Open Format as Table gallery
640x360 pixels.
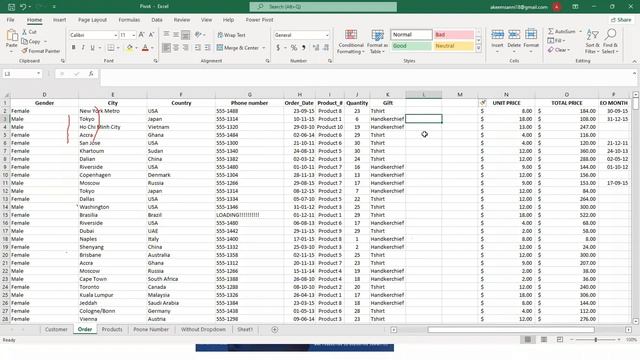377,41
